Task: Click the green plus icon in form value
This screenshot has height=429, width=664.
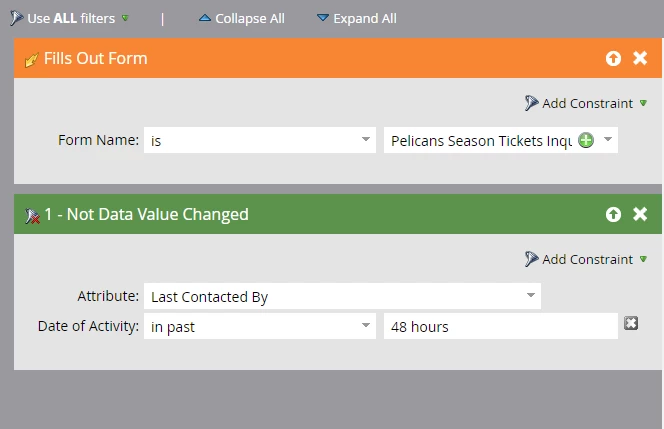Action: [x=586, y=141]
